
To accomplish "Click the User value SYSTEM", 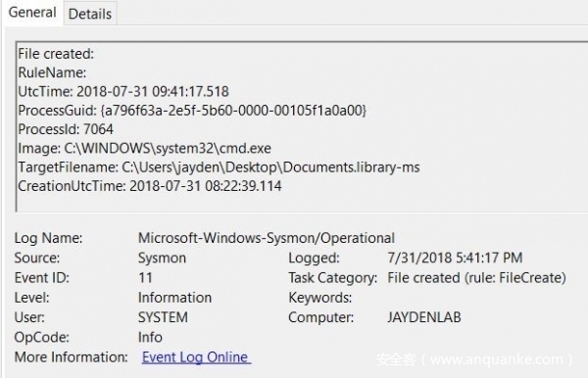I will pos(163,317).
